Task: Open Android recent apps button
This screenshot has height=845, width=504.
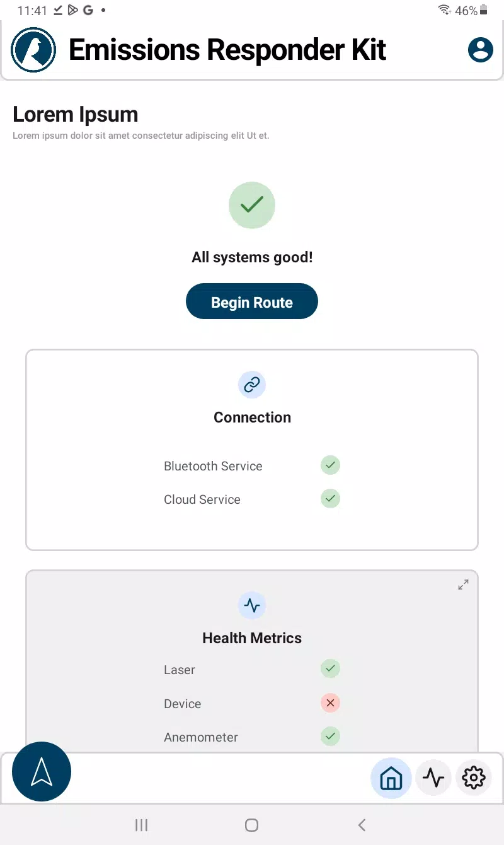Action: 141,825
